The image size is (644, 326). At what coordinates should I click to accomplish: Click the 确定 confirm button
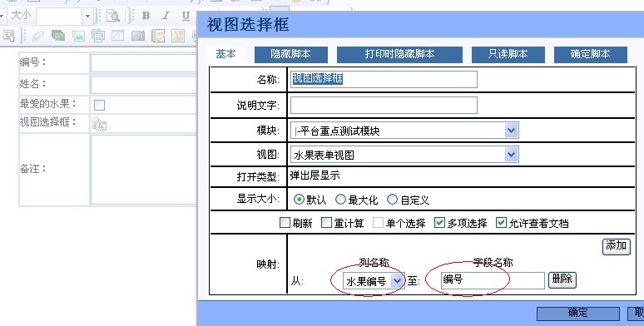[x=578, y=314]
